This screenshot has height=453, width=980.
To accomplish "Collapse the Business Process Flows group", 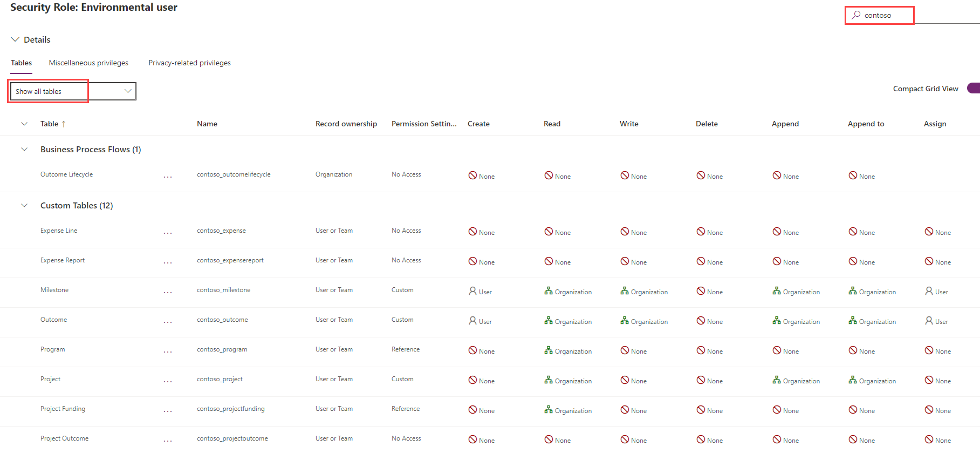I will point(24,149).
